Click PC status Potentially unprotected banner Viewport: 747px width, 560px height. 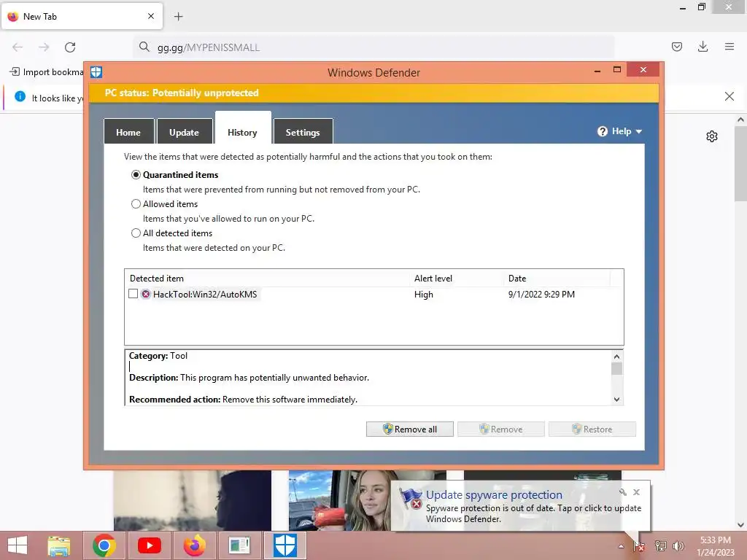point(374,93)
